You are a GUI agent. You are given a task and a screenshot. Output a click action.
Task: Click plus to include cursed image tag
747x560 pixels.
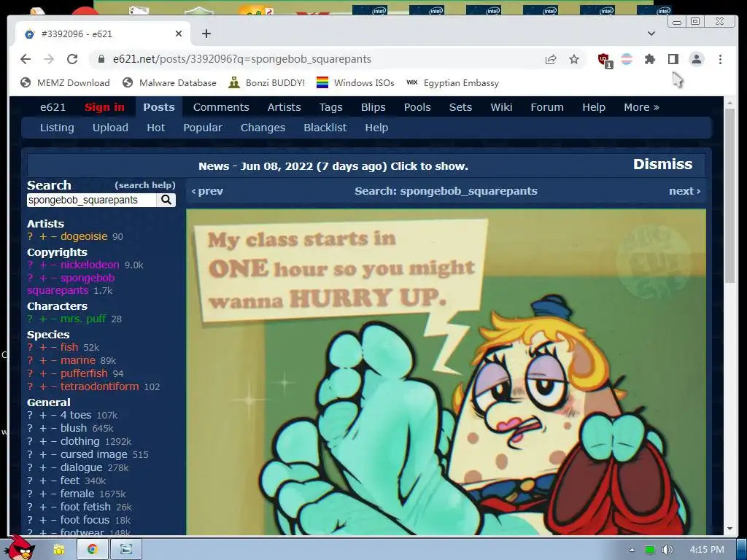click(x=43, y=454)
